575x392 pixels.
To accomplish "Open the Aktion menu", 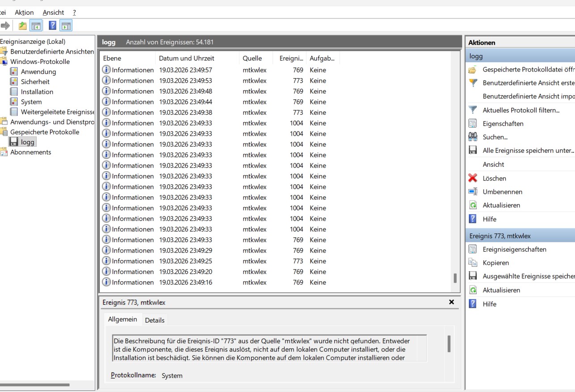I will tap(24, 13).
